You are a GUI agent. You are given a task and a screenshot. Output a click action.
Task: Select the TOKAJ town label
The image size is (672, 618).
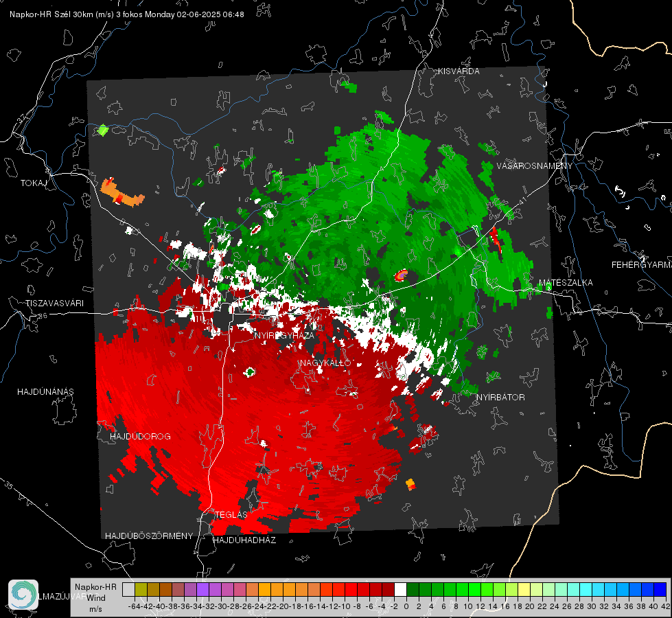[x=34, y=183]
